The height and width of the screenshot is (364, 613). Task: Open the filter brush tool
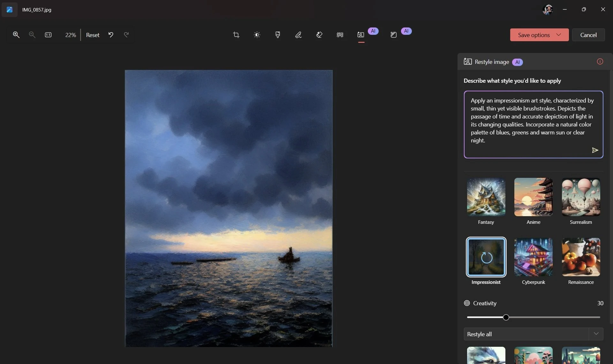[278, 35]
